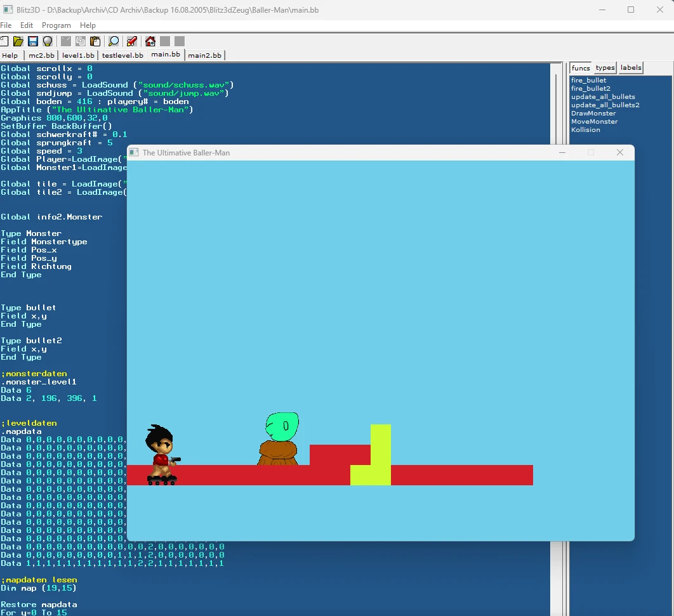Save the file with the floppy disk icon
This screenshot has height=616, width=674.
[x=33, y=41]
